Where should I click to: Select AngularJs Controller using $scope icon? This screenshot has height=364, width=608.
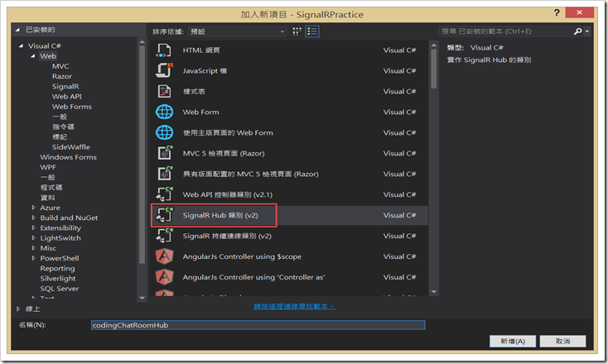[x=164, y=256]
